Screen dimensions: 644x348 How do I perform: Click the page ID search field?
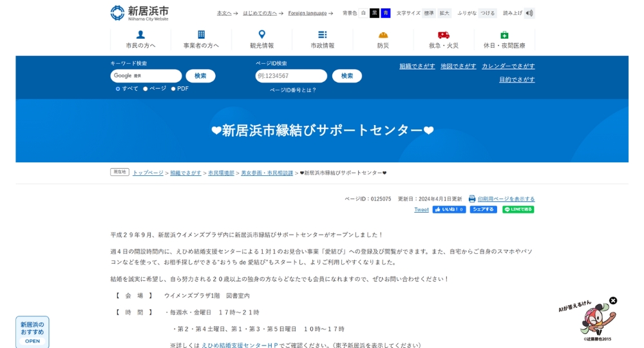tap(291, 76)
